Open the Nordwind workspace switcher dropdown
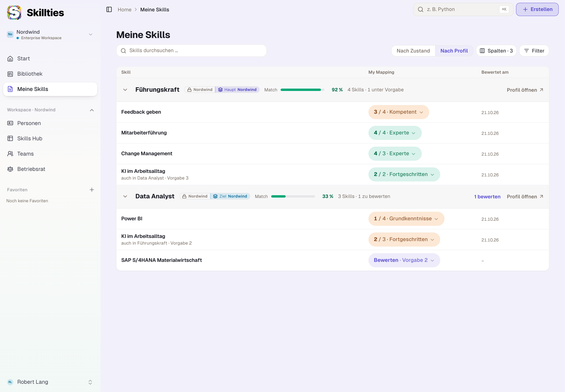This screenshot has width=565, height=392. pos(50,35)
